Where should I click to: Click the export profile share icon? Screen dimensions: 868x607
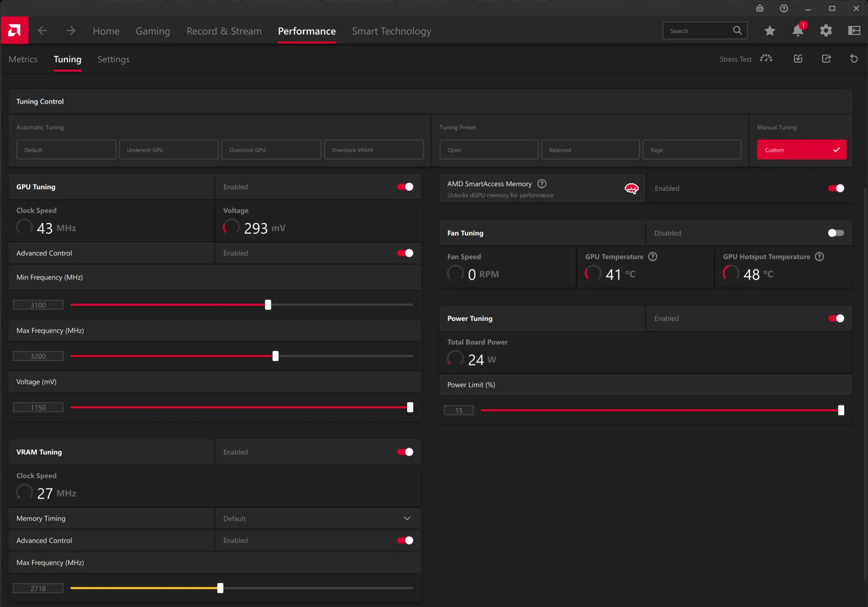pyautogui.click(x=826, y=58)
